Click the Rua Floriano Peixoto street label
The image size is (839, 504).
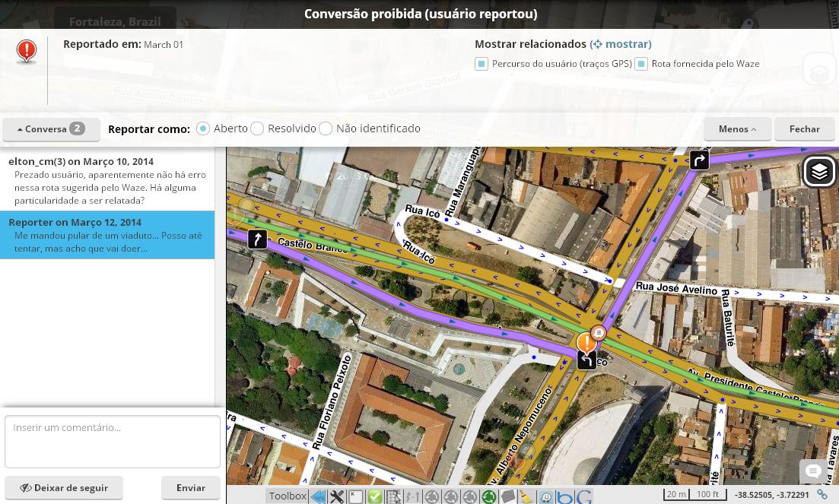coord(331,401)
